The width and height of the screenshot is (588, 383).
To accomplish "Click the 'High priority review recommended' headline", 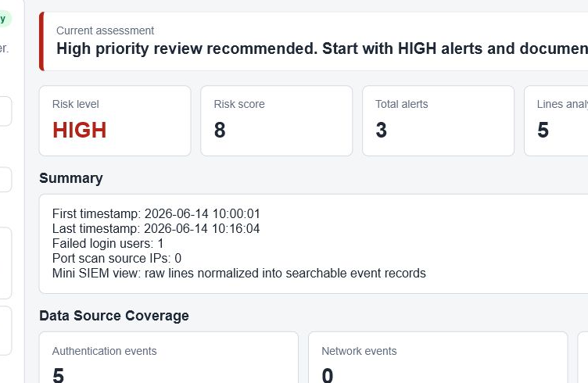I will pyautogui.click(x=322, y=48).
